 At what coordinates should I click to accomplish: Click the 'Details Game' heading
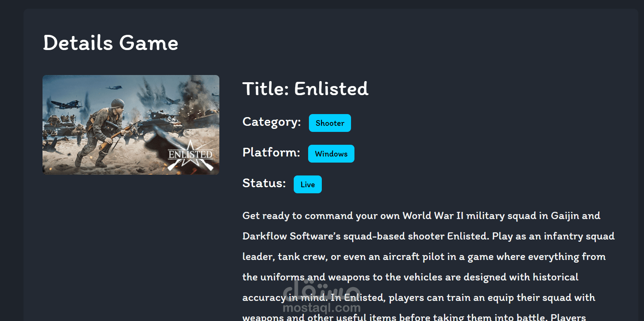tap(110, 42)
